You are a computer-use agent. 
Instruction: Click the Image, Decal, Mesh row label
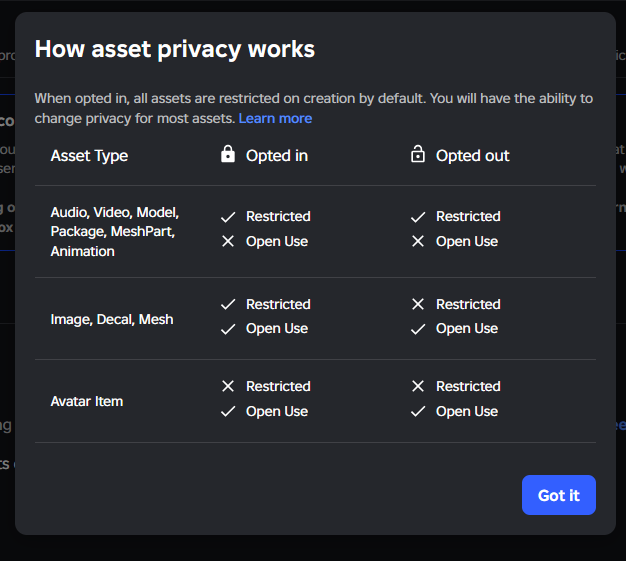(x=112, y=320)
